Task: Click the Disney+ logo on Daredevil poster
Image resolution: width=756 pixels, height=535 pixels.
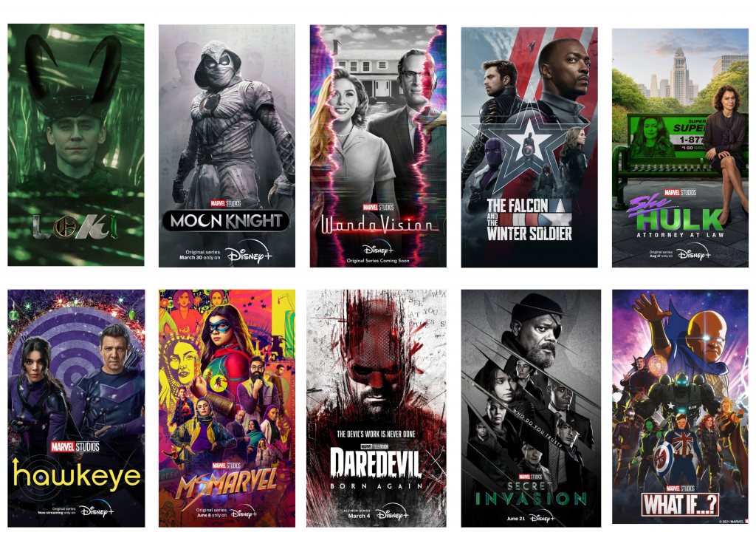Action: click(x=392, y=514)
